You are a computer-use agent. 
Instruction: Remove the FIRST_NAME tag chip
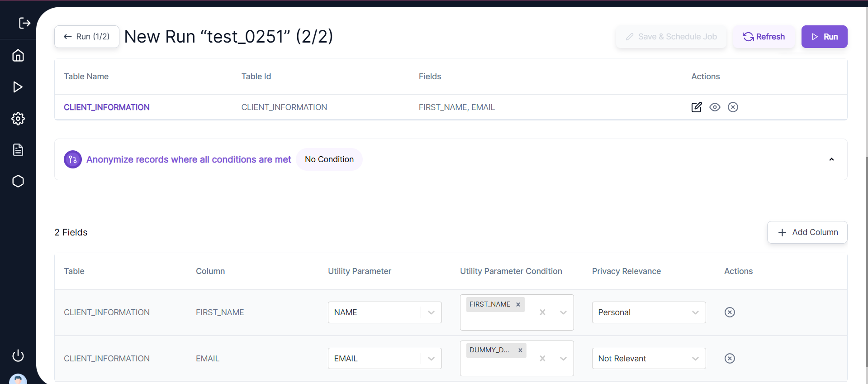coord(518,305)
